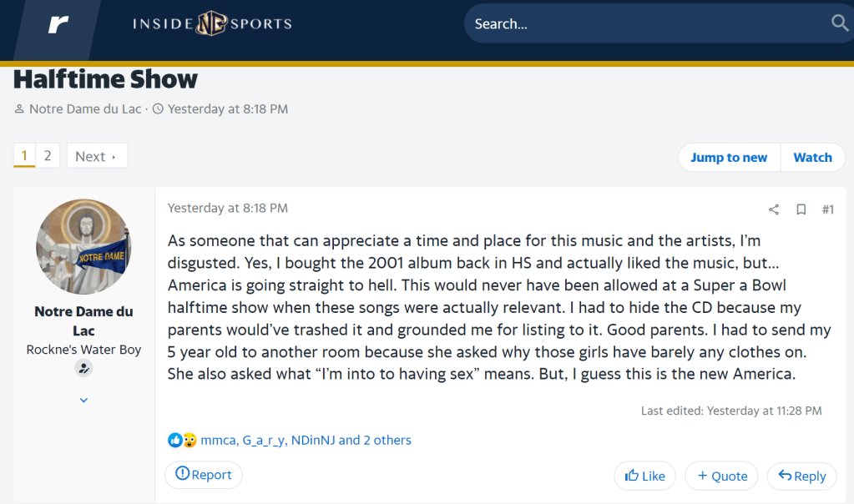
Task: Click the Rivals 'r' logo icon
Action: [x=58, y=24]
